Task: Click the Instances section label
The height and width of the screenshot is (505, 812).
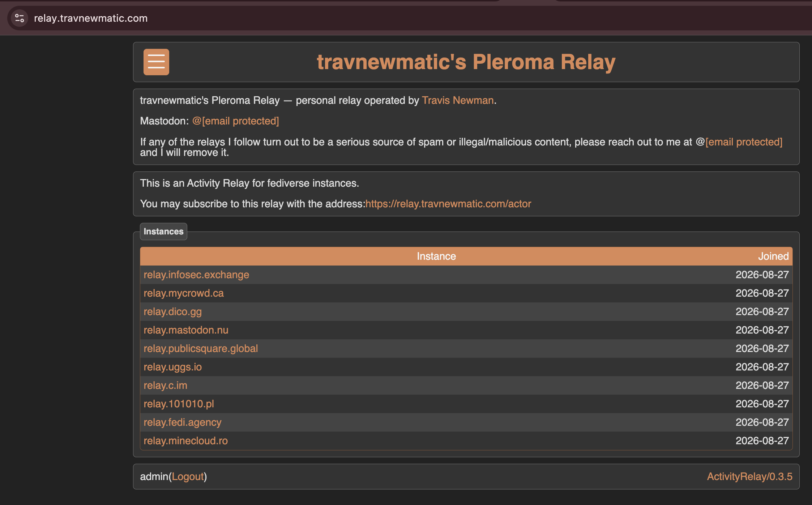Action: click(x=163, y=232)
